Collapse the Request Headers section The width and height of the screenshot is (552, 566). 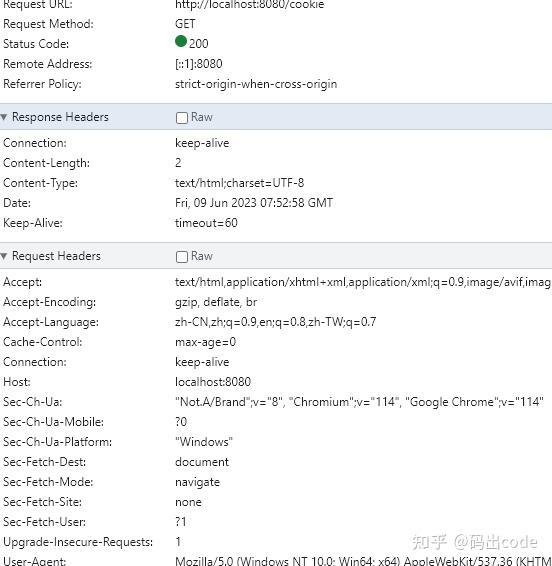click(x=4, y=256)
